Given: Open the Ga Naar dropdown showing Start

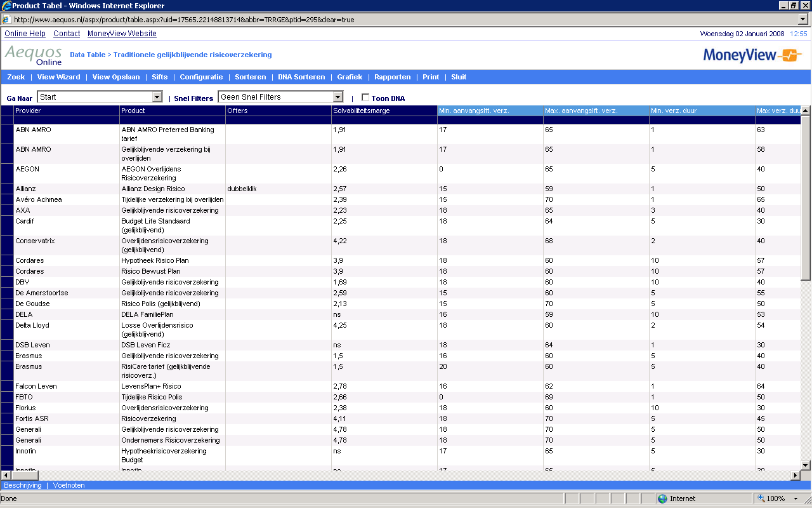Looking at the screenshot, I should coord(100,97).
